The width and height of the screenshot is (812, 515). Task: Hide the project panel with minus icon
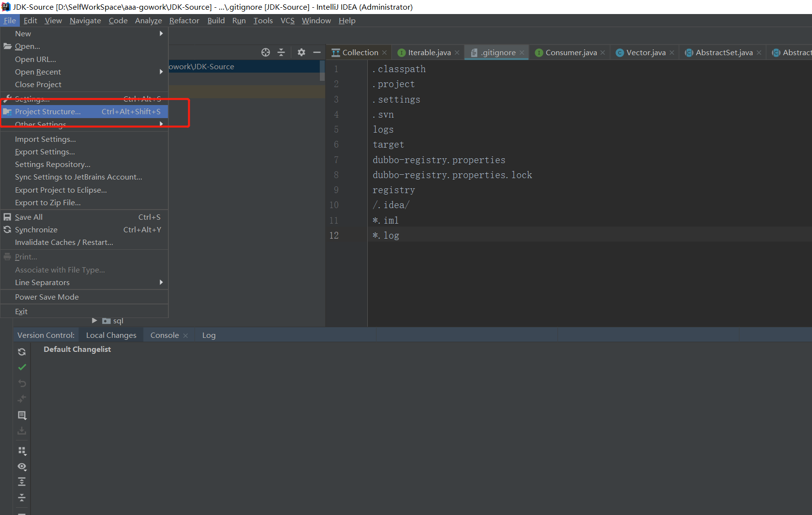pyautogui.click(x=317, y=52)
